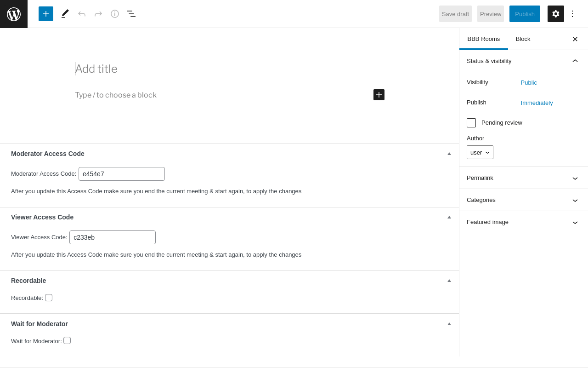Select the pencil Tools icon
Screen dimensions: 588x368
(65, 14)
